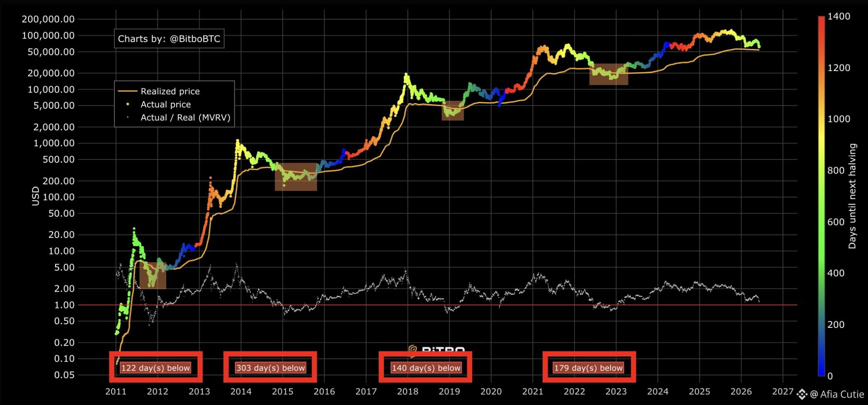Click the 2.00 y-axis tick label

(x=64, y=289)
